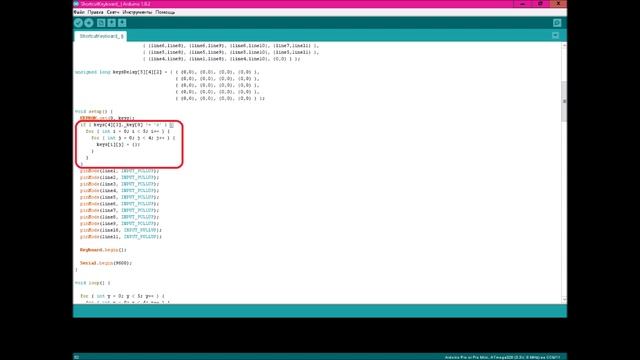This screenshot has height=360, width=640.
Task: Click the line number in the status bar
Action: pyautogui.click(x=77, y=357)
